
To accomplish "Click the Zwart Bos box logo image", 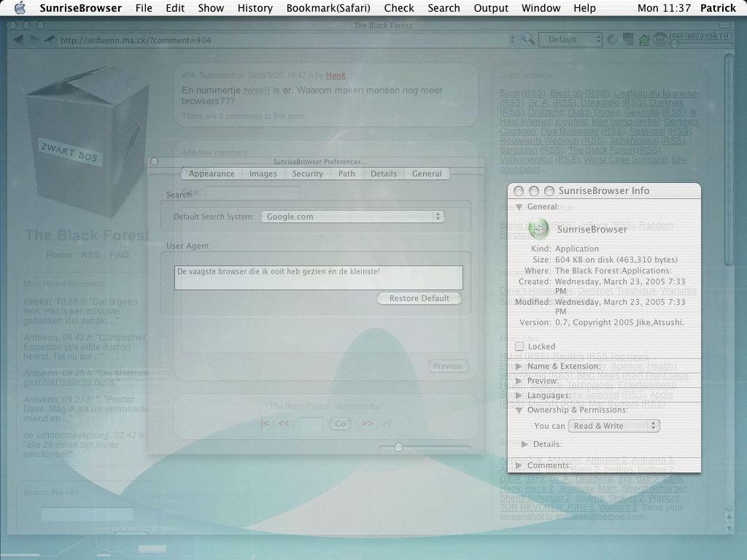I will (88, 141).
